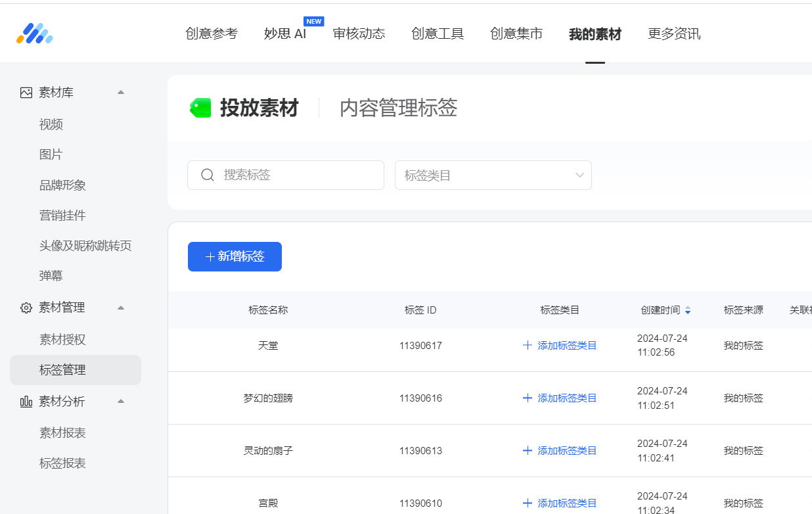Click tag ID 11390610
The width and height of the screenshot is (812, 514).
coord(420,503)
